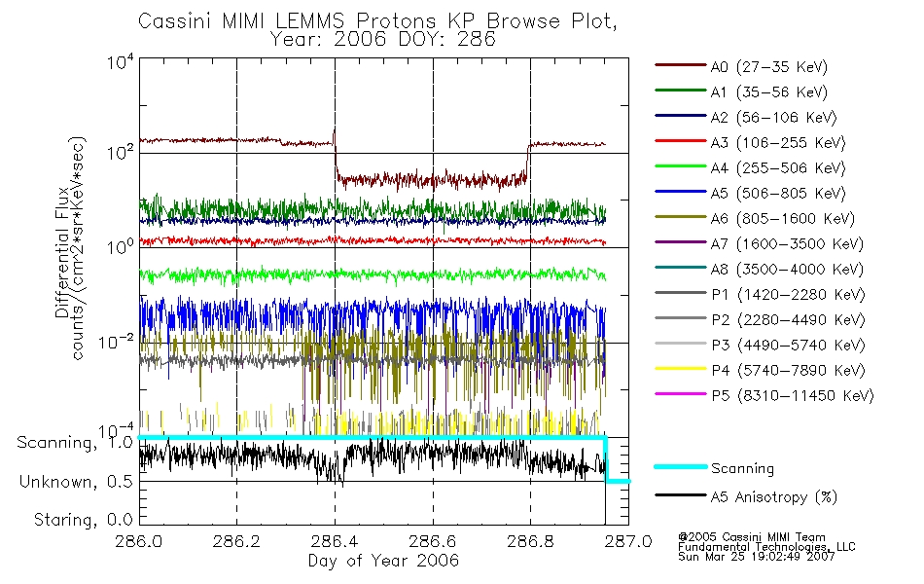Image resolution: width=924 pixels, height=584 pixels.
Task: Click the 'A5 Anisotropy (%)' legend label
Action: point(774,497)
